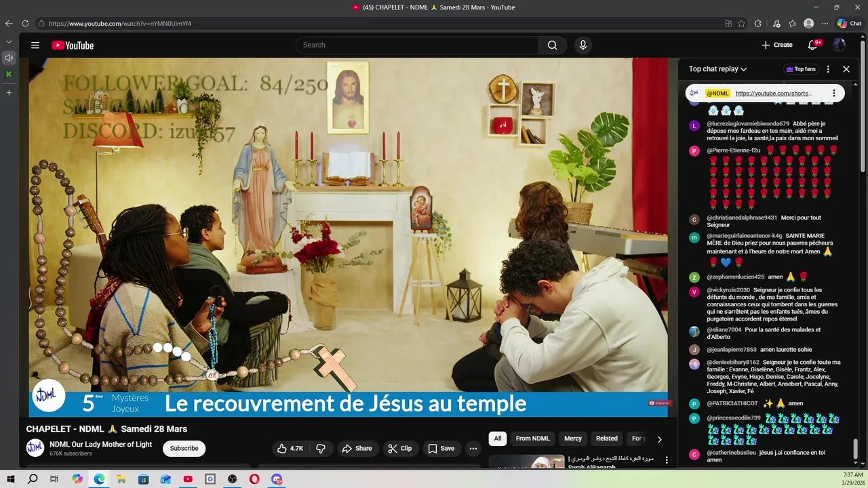Open browser extensions puzzle icon
This screenshot has width=868, height=488.
[x=758, y=23]
